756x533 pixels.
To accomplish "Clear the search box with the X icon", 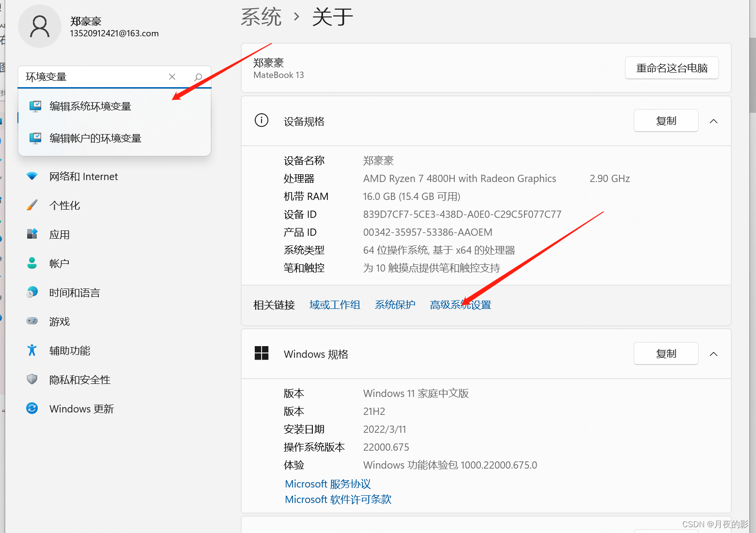I will pos(172,77).
